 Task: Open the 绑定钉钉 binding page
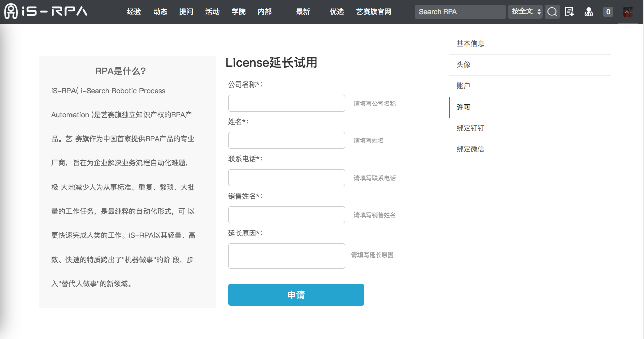coord(470,128)
